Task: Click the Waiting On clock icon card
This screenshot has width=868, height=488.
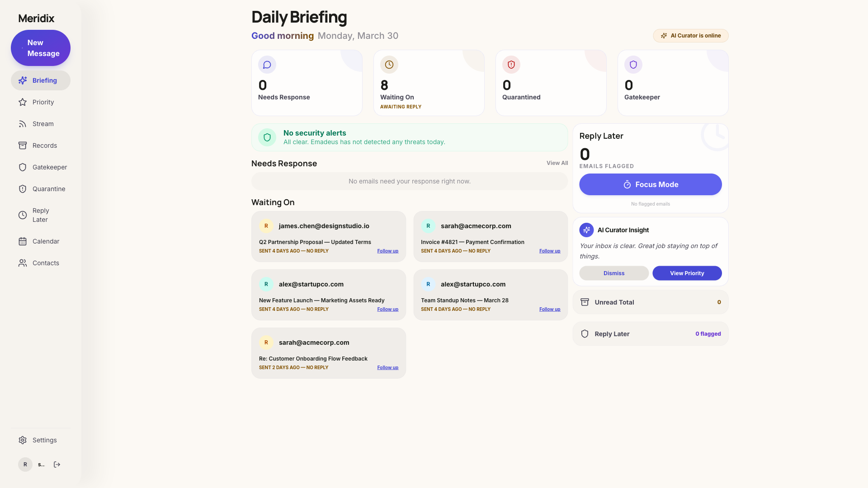Action: coord(389,65)
